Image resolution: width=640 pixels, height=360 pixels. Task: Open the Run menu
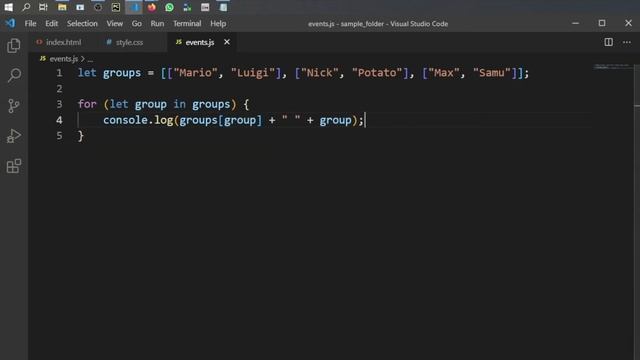pyautogui.click(x=157, y=24)
